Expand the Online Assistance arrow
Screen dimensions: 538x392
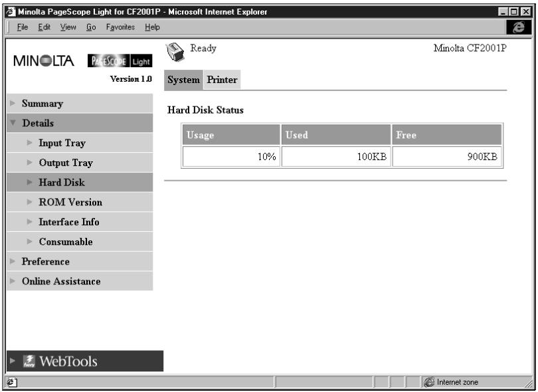[13, 281]
